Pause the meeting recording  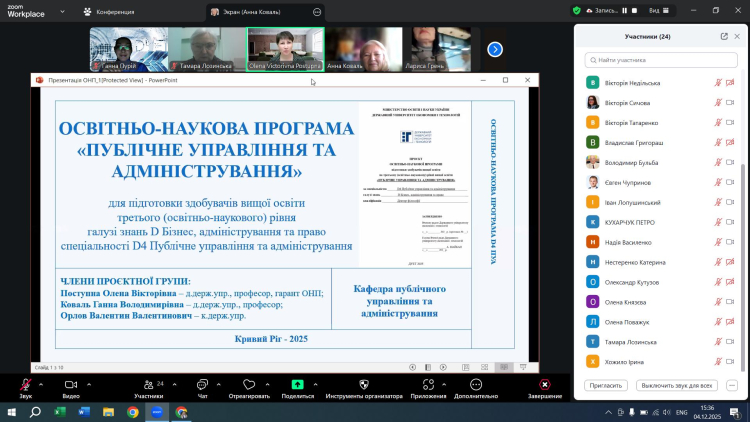(x=625, y=11)
